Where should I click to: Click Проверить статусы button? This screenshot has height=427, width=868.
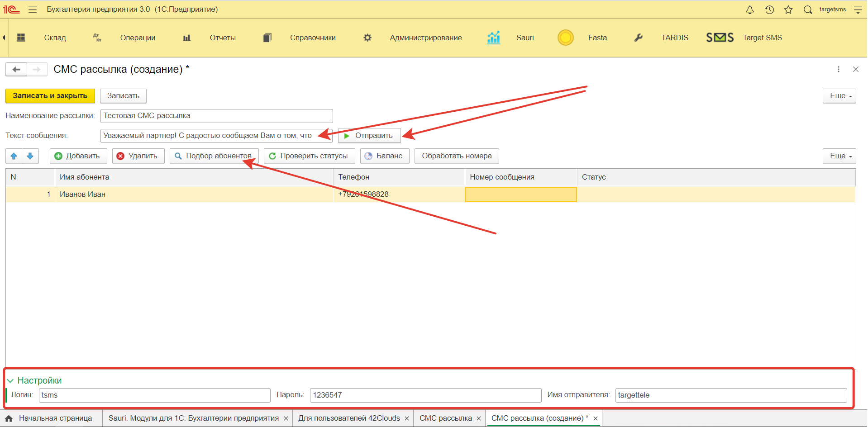pyautogui.click(x=310, y=156)
